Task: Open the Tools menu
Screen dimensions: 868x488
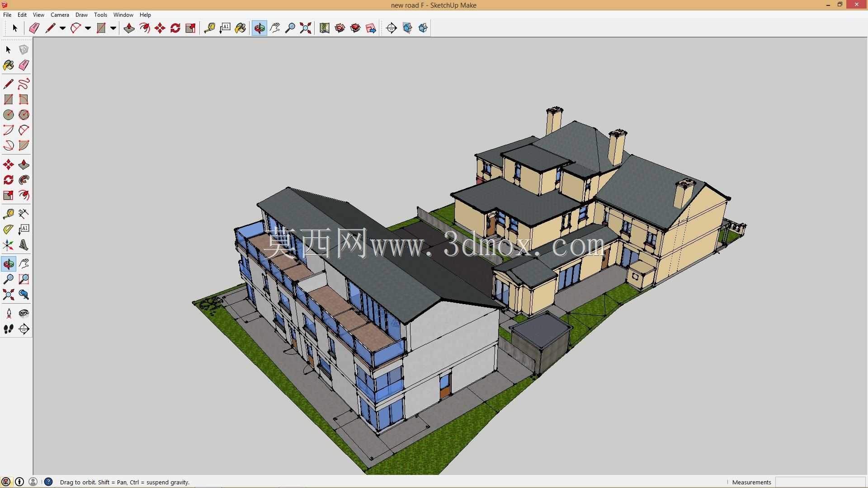Action: (x=100, y=15)
